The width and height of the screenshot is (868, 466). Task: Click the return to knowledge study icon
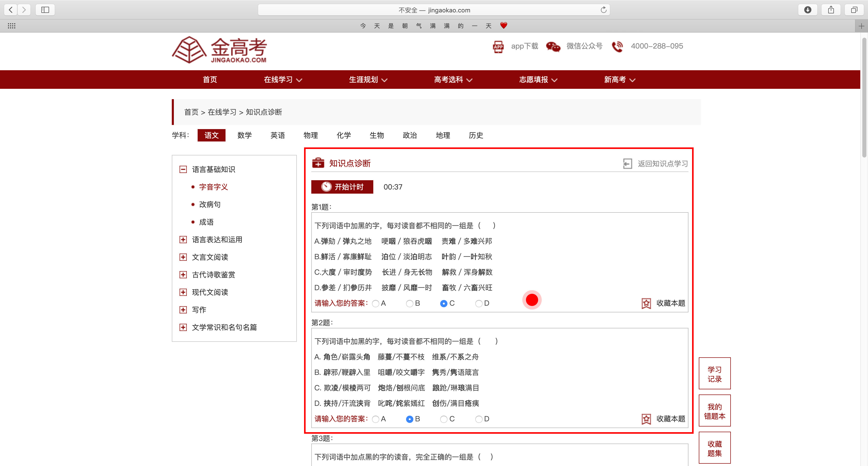pos(627,164)
